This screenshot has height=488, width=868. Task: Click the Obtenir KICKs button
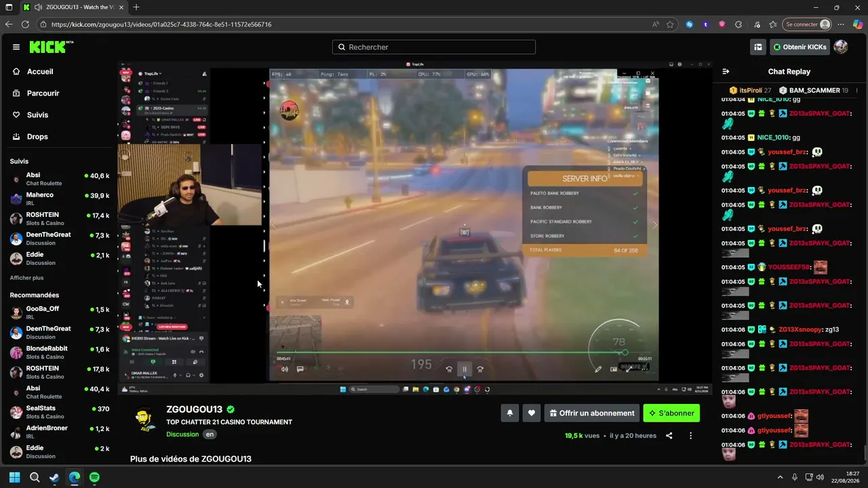click(x=800, y=47)
